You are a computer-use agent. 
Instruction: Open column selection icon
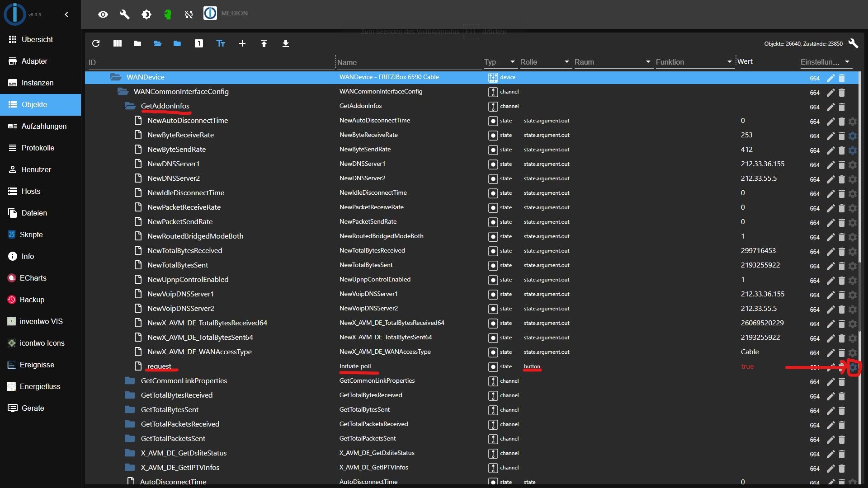118,43
